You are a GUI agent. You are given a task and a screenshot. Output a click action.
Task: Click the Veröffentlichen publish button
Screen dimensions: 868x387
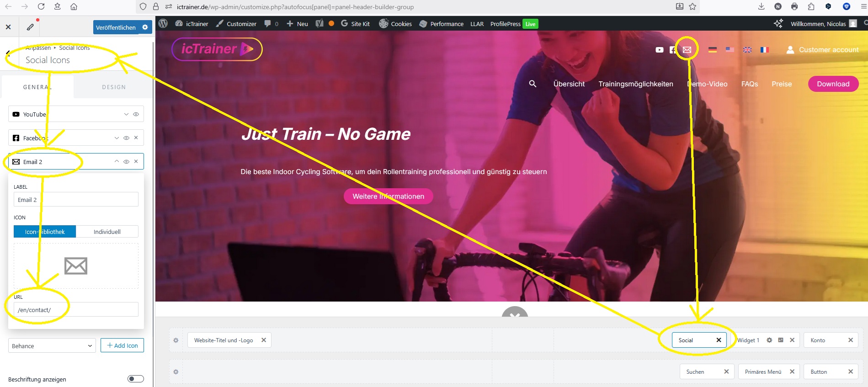pyautogui.click(x=116, y=27)
